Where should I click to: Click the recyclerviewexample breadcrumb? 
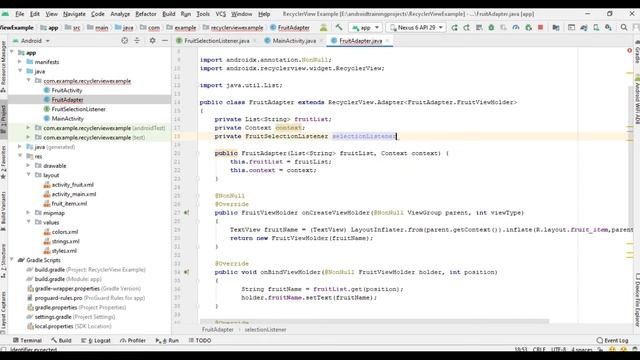(x=237, y=27)
